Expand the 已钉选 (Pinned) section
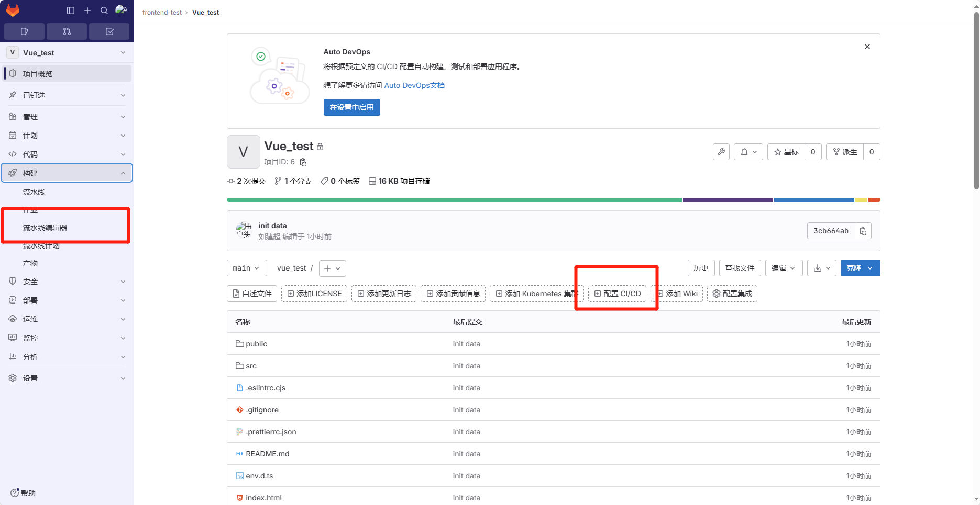 67,95
